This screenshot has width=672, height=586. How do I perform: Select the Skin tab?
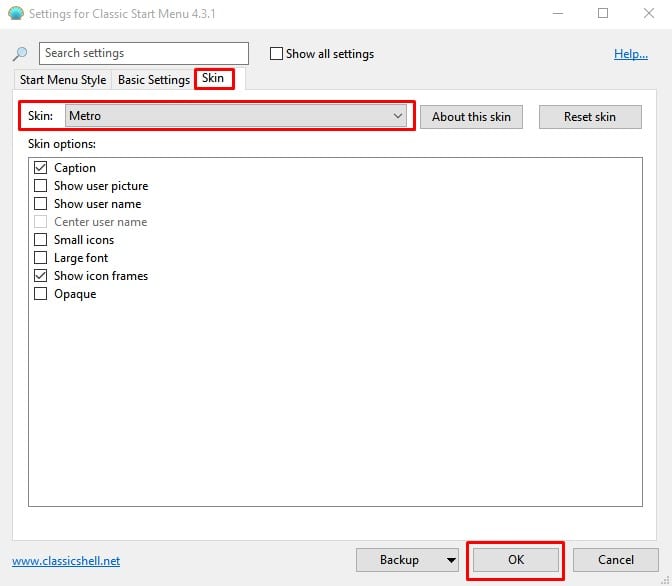tap(213, 78)
